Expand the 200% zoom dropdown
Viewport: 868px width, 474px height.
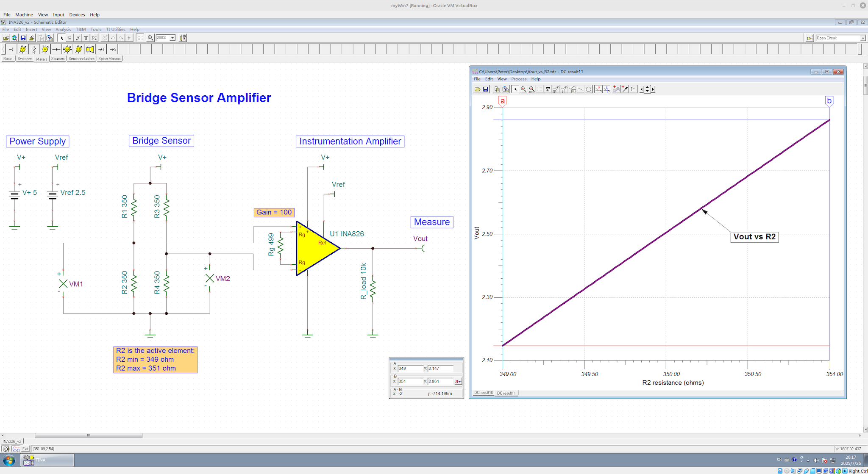coord(172,38)
